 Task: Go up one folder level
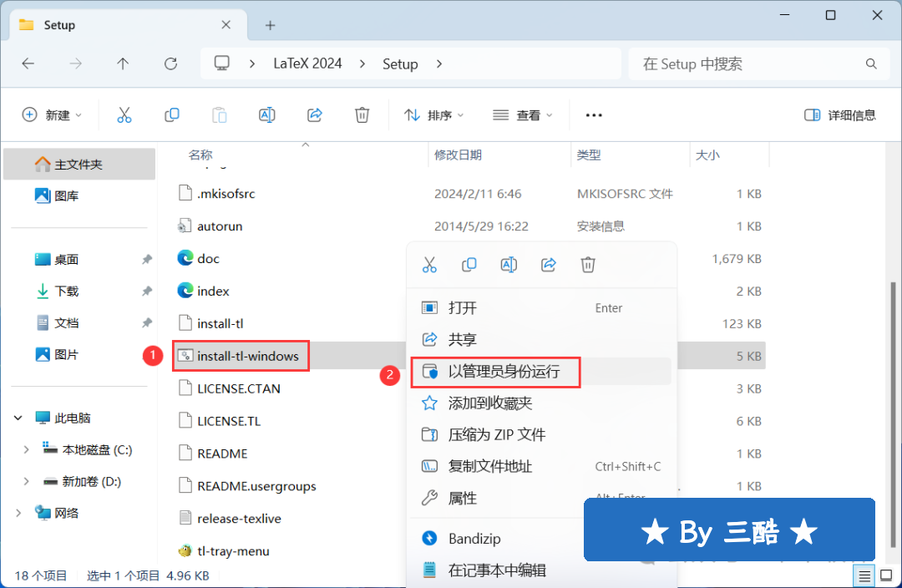coord(123,63)
